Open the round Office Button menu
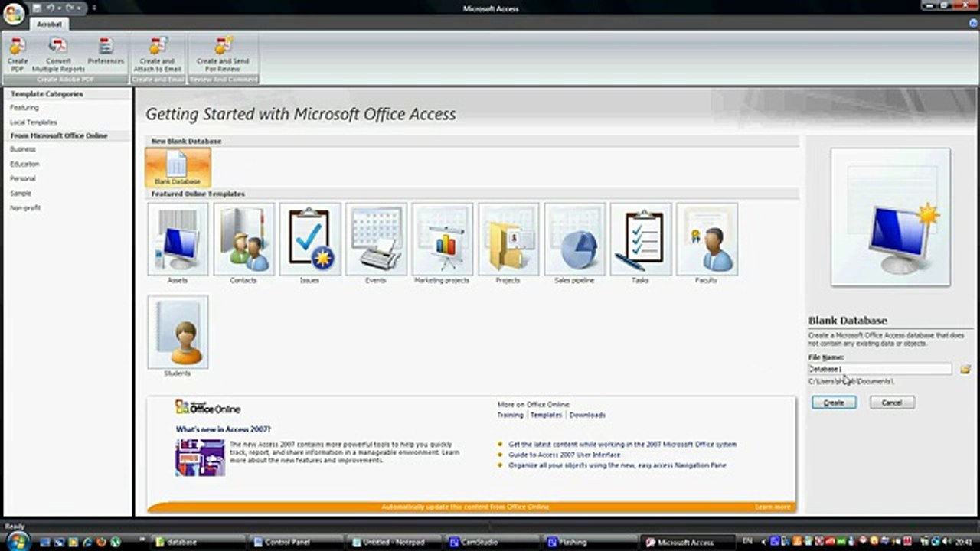Image resolution: width=980 pixels, height=551 pixels. click(x=14, y=14)
